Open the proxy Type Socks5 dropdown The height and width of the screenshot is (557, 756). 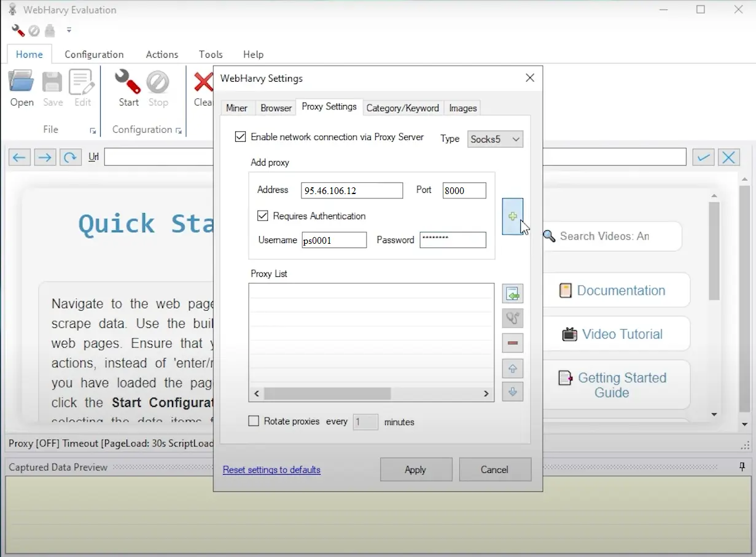pyautogui.click(x=495, y=139)
